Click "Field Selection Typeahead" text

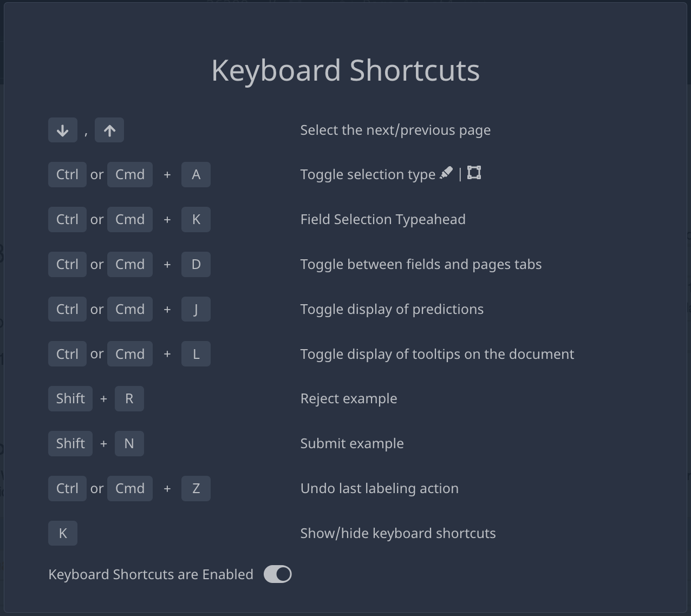point(383,219)
